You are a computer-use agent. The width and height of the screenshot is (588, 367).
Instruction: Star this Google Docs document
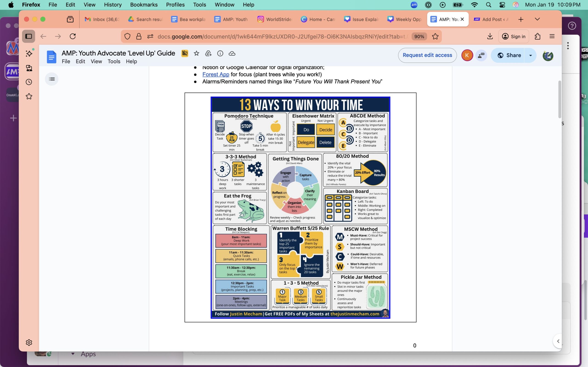coord(196,53)
